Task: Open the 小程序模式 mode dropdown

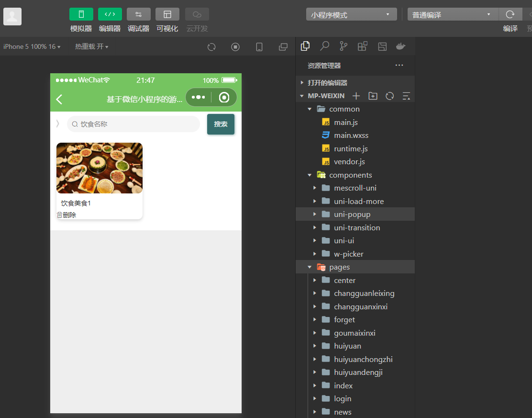Action: [x=351, y=14]
